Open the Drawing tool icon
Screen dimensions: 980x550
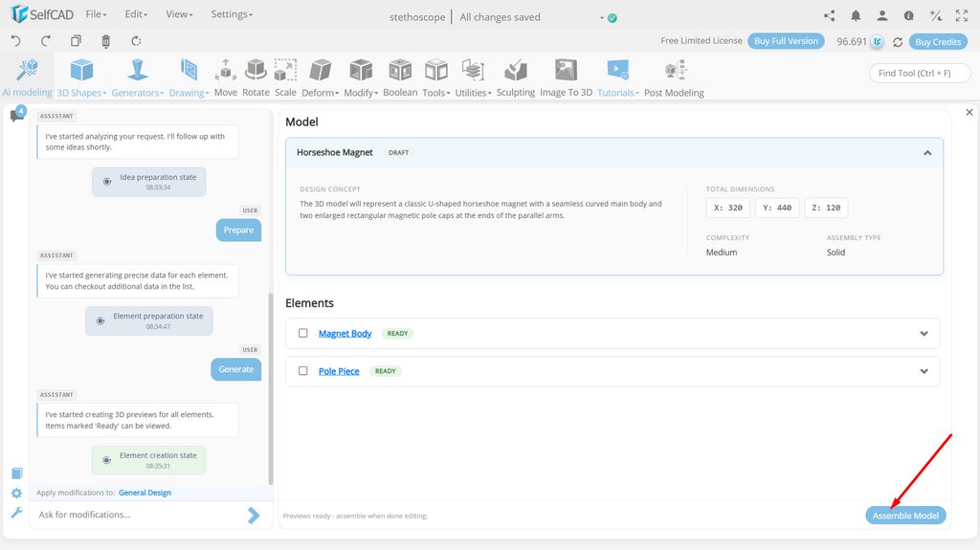tap(189, 70)
